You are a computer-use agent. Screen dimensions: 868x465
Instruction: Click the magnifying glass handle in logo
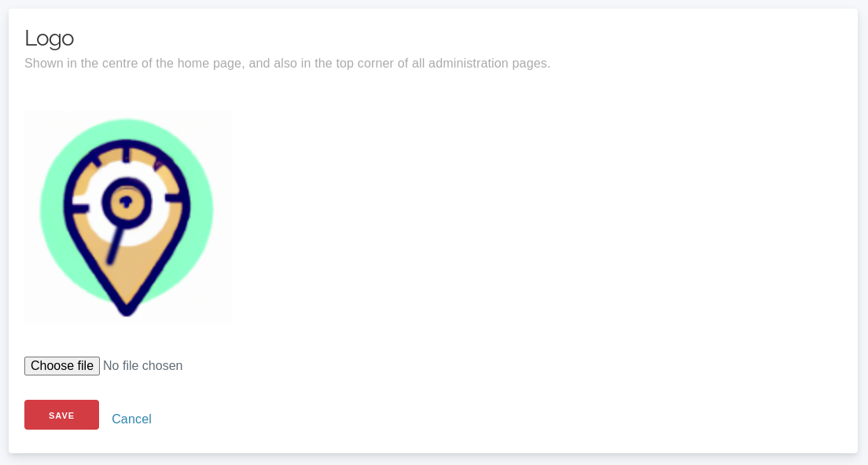[x=114, y=246]
